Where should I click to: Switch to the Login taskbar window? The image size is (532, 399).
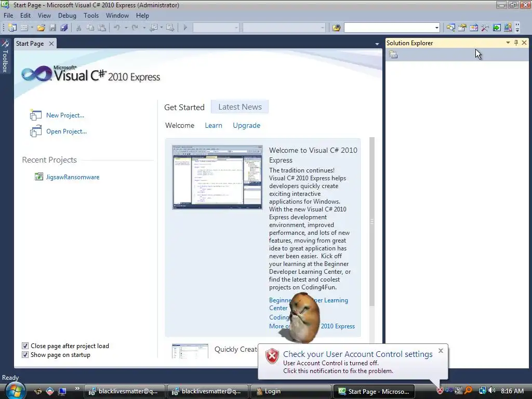pos(290,391)
